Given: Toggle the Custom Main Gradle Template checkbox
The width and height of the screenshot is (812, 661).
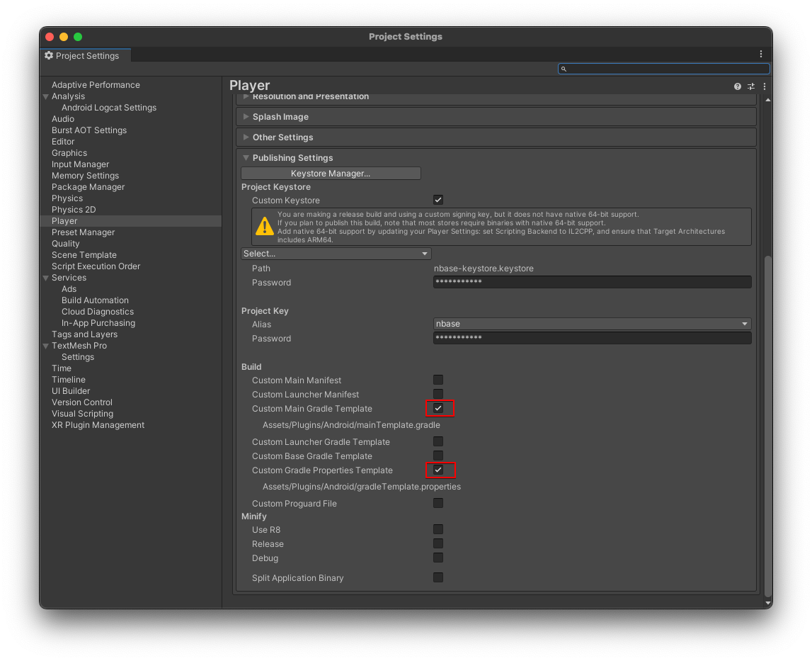Looking at the screenshot, I should pos(438,409).
